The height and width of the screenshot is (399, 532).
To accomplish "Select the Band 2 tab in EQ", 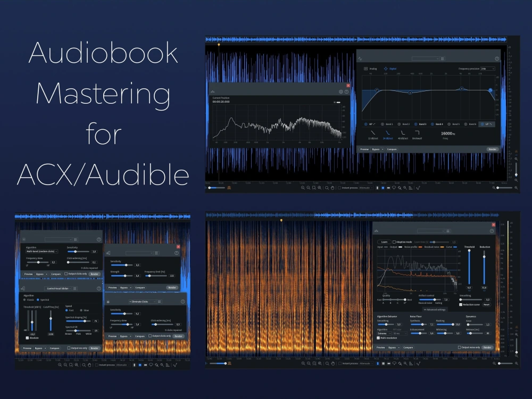I will [404, 124].
